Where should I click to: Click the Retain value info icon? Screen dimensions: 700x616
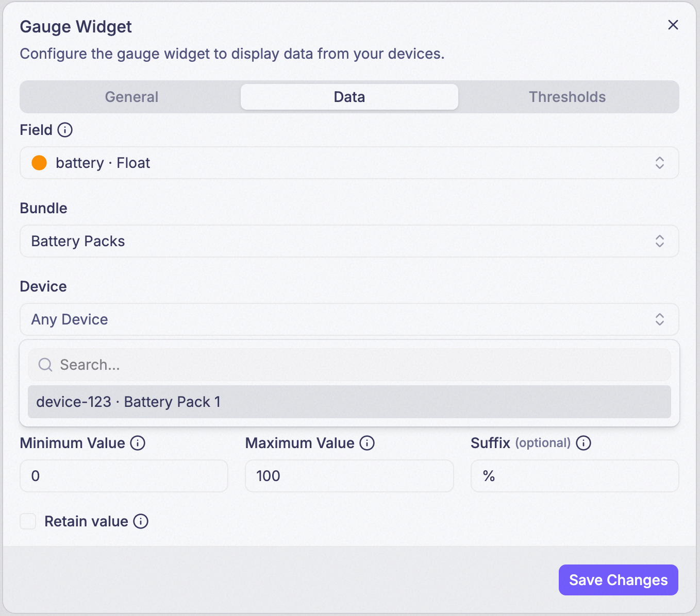141,521
